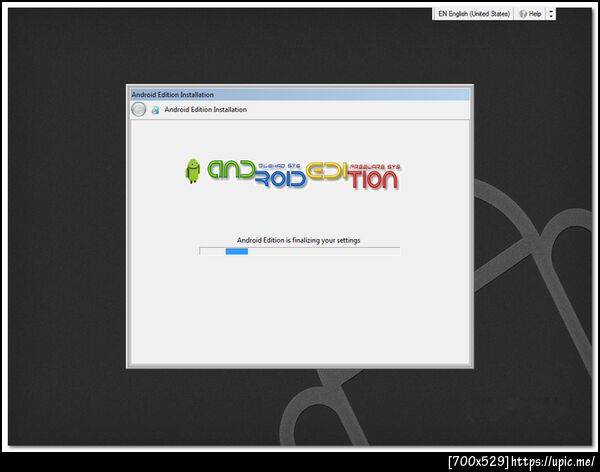Click the colorful Android Edition logo banner
This screenshot has height=472, width=600.
point(293,175)
